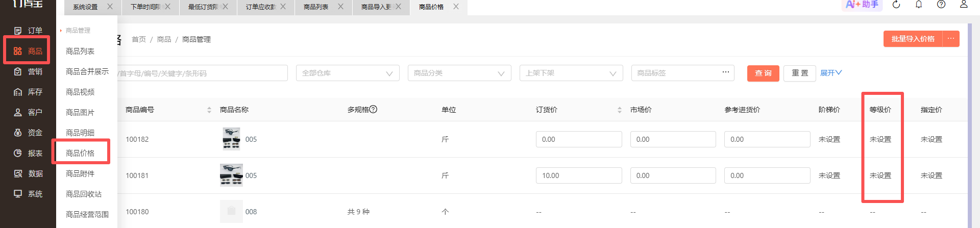Open the 商品分类 dropdown
980x228 pixels.
point(459,73)
